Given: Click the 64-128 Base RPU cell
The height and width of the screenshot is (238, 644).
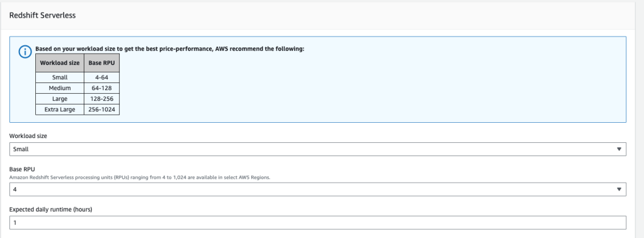Looking at the screenshot, I should tap(101, 88).
